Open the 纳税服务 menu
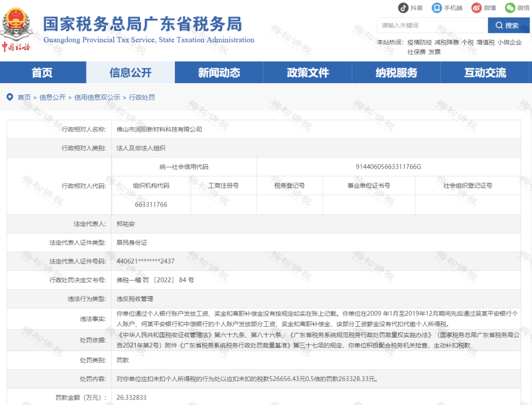Viewport: 532px width, 405px height. click(396, 72)
